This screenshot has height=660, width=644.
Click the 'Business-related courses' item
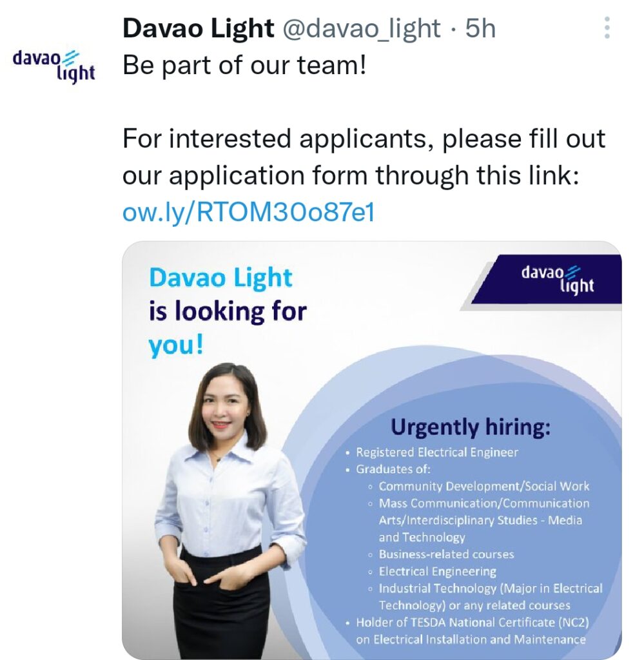click(446, 554)
